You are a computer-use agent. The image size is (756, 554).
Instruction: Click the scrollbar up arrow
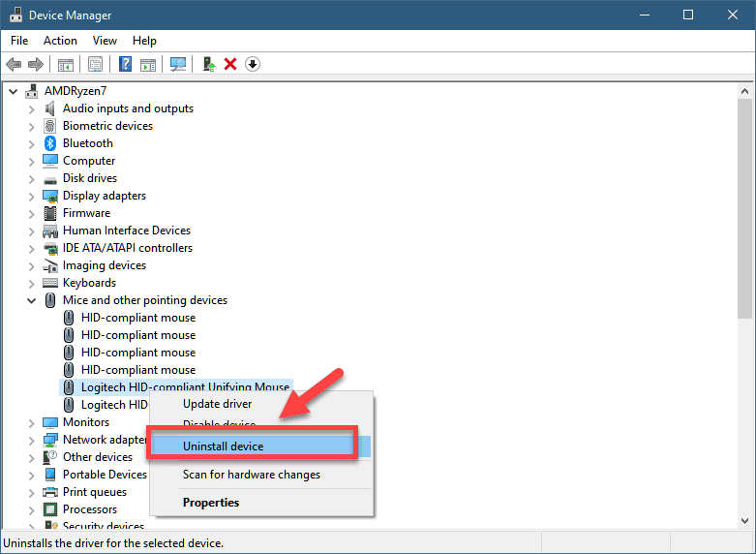click(744, 91)
